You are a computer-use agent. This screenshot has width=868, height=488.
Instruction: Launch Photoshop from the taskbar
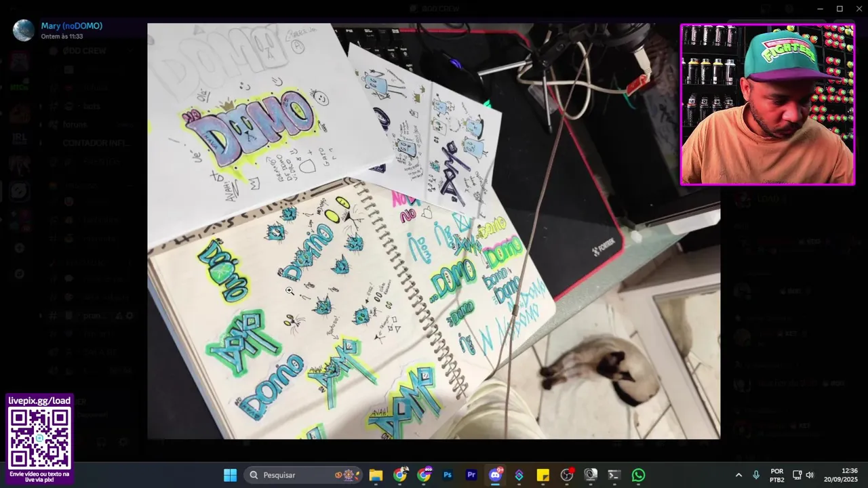pyautogui.click(x=448, y=475)
